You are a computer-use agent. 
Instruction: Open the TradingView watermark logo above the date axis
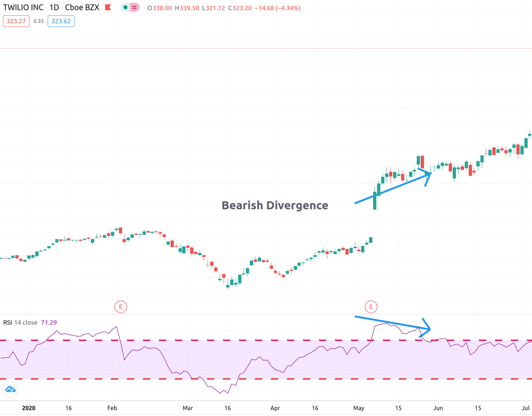click(x=10, y=389)
